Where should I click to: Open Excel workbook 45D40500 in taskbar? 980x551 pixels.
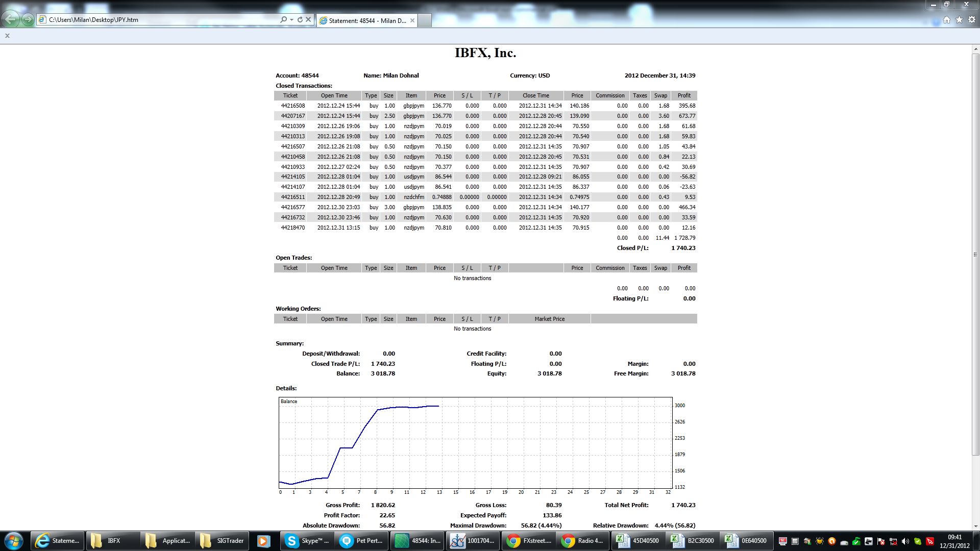pyautogui.click(x=638, y=541)
